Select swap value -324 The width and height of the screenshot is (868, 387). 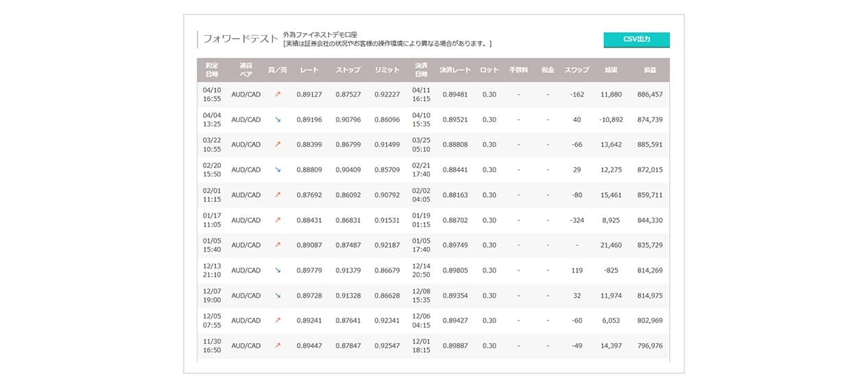[x=577, y=220]
